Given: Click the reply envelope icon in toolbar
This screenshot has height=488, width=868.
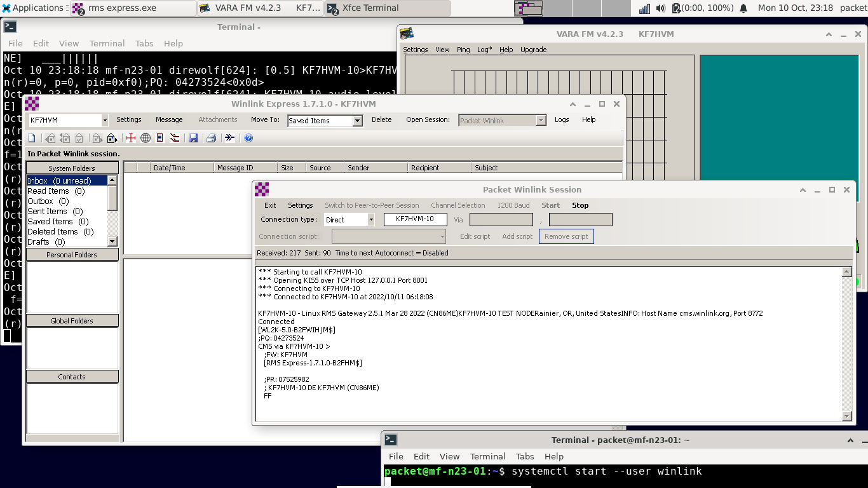Looking at the screenshot, I should [x=51, y=138].
